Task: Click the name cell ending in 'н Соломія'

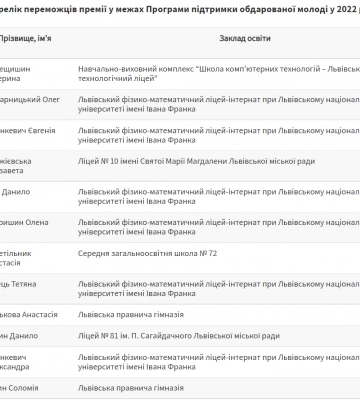Action: click(x=19, y=388)
